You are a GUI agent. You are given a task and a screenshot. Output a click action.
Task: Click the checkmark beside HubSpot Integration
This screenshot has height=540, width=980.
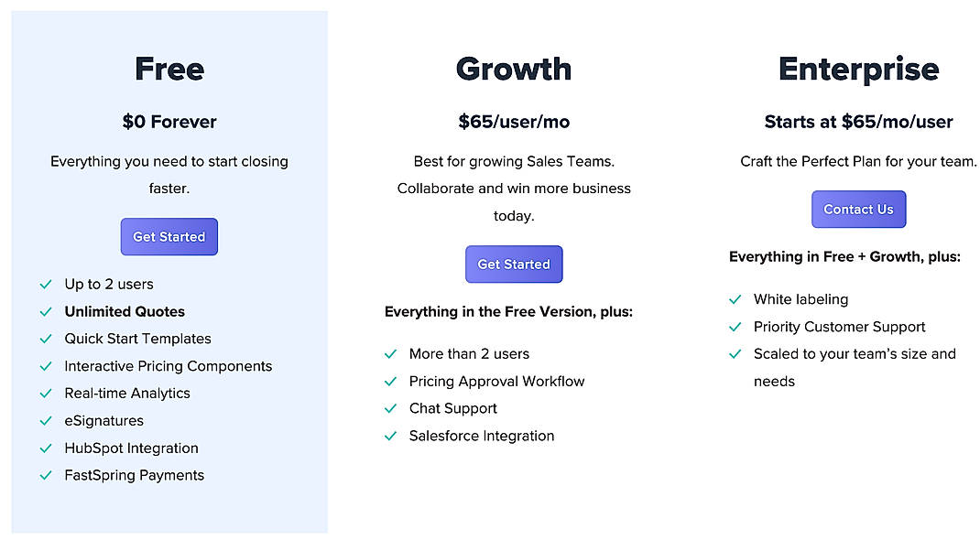[46, 448]
